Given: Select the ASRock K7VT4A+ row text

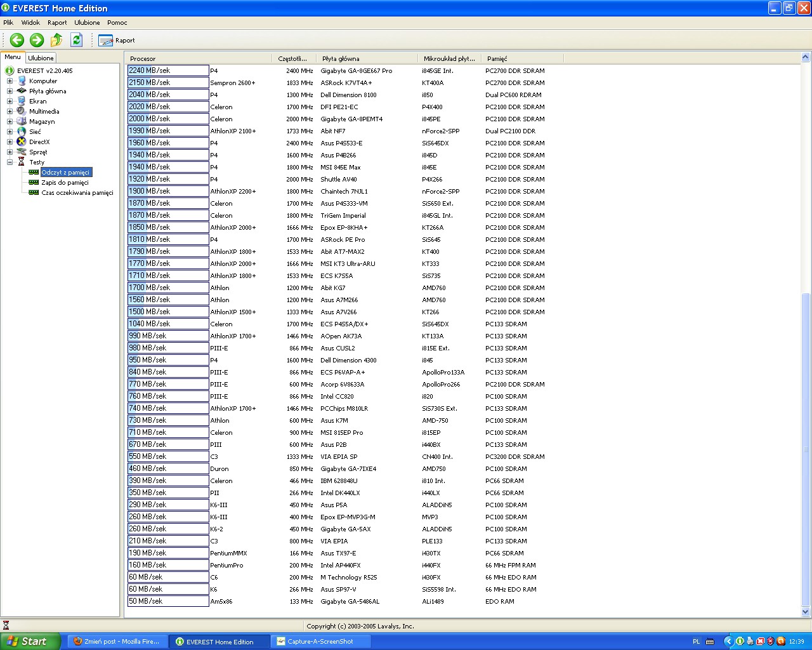Looking at the screenshot, I should [346, 83].
